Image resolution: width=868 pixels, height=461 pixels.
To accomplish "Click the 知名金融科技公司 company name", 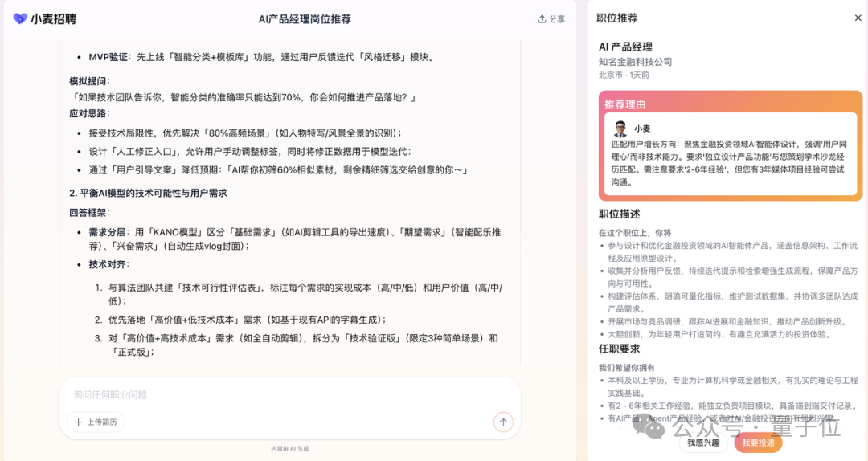I will point(635,61).
